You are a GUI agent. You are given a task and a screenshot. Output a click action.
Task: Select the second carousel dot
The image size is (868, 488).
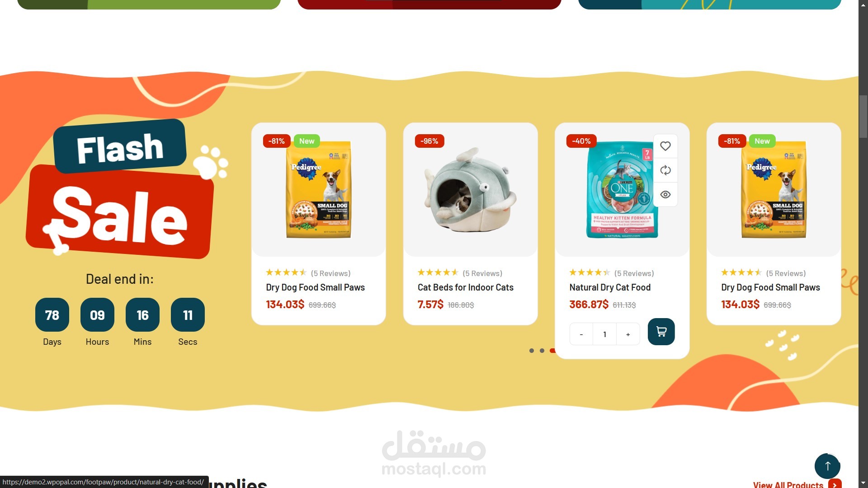pyautogui.click(x=542, y=351)
